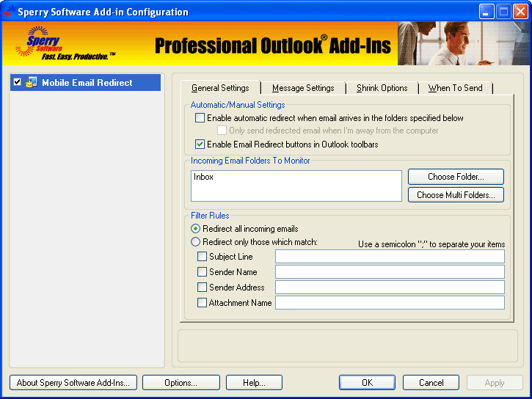Screen dimensions: 532x399
Task: Click the businessman banner photo
Action: (x=464, y=43)
